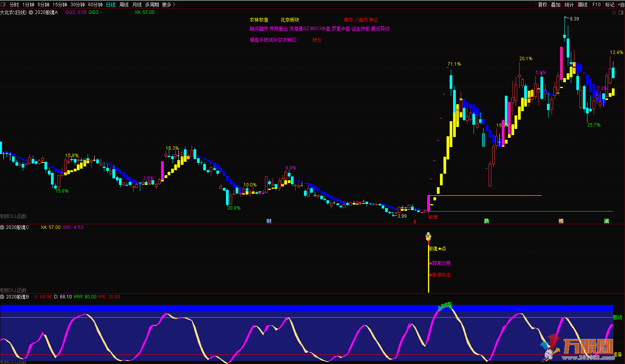Screen dimensions: 625x364
Task: Click the 榜 marker below the chart
Action: click(561, 221)
